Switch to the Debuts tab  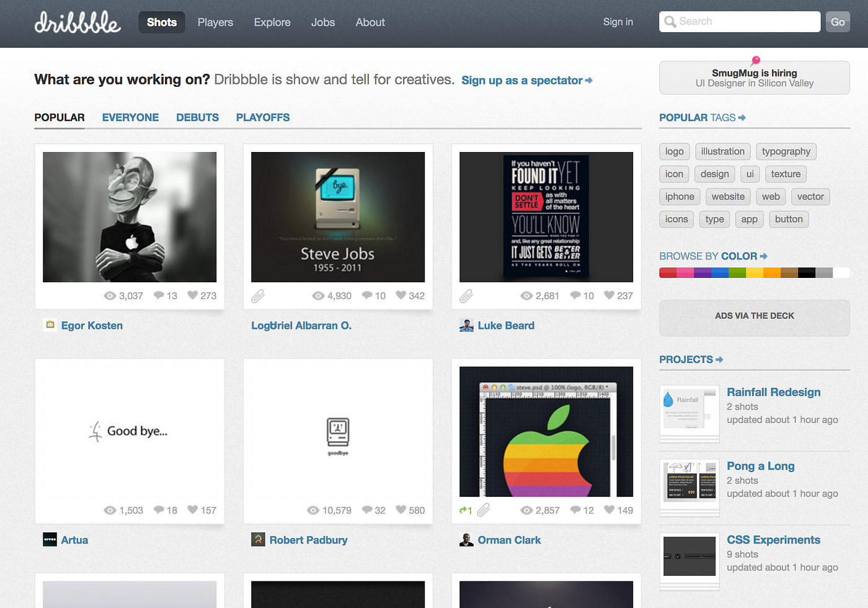click(197, 117)
